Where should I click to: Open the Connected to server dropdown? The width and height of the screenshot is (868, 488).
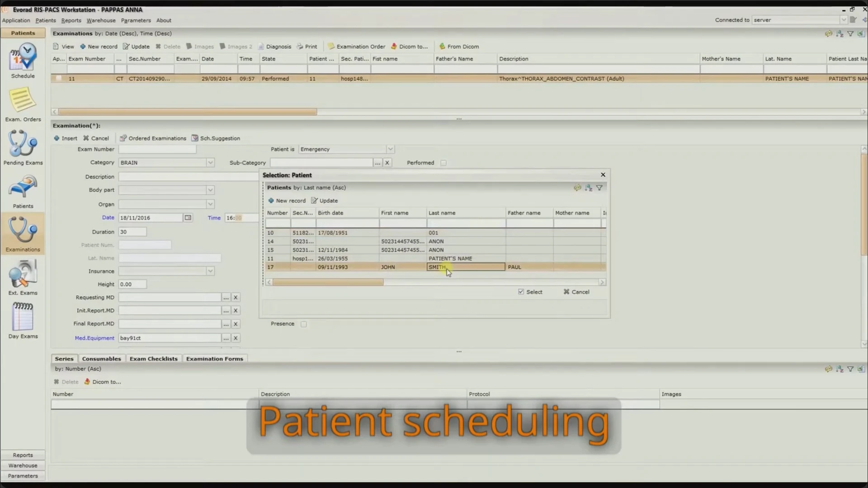tap(843, 20)
